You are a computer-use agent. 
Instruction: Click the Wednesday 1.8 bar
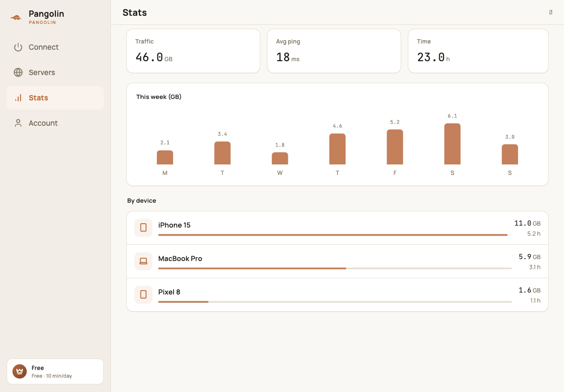[280, 158]
